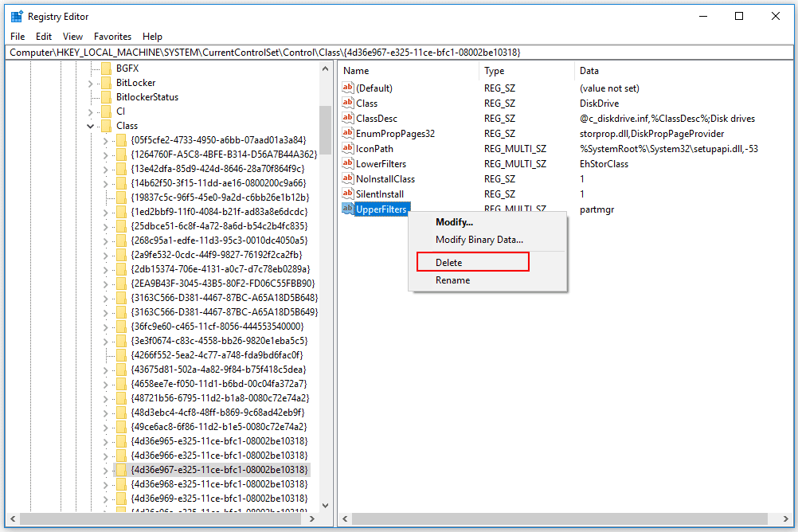Expand the {4d36e967-e325-11ce-bfc1-08002be10318} key
Viewport: 798px width, 532px height.
pyautogui.click(x=105, y=470)
